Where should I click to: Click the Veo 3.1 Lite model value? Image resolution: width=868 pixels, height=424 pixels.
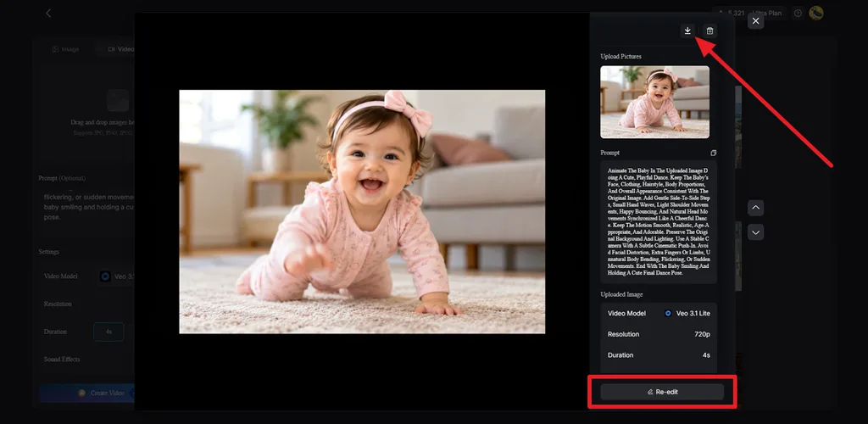[687, 313]
